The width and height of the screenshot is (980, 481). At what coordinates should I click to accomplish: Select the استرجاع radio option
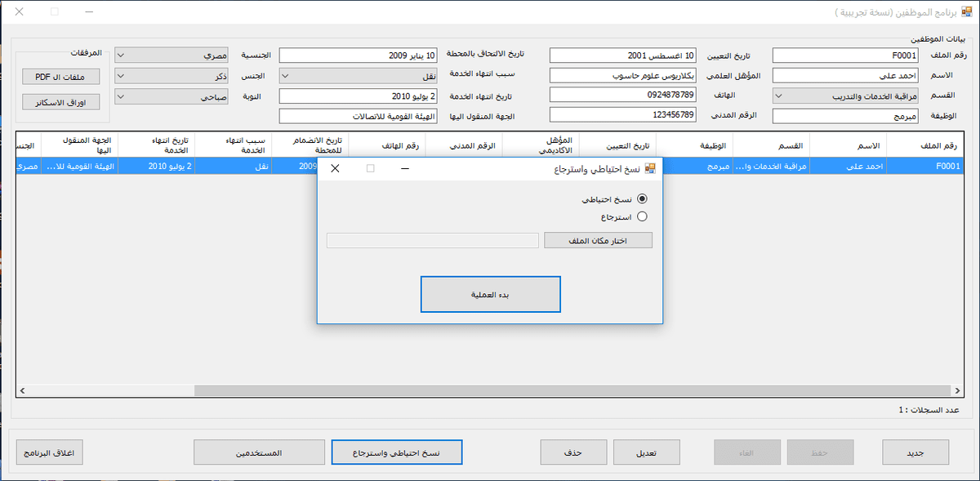[x=642, y=216]
